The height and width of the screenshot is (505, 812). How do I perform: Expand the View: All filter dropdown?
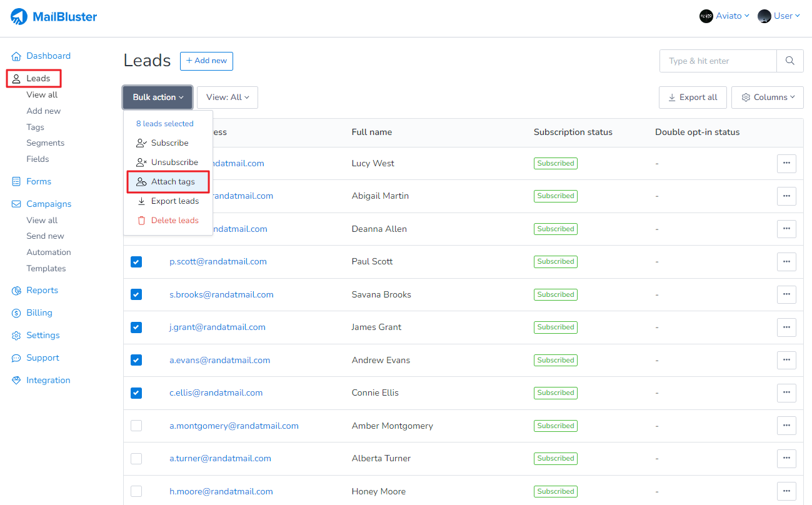(228, 97)
